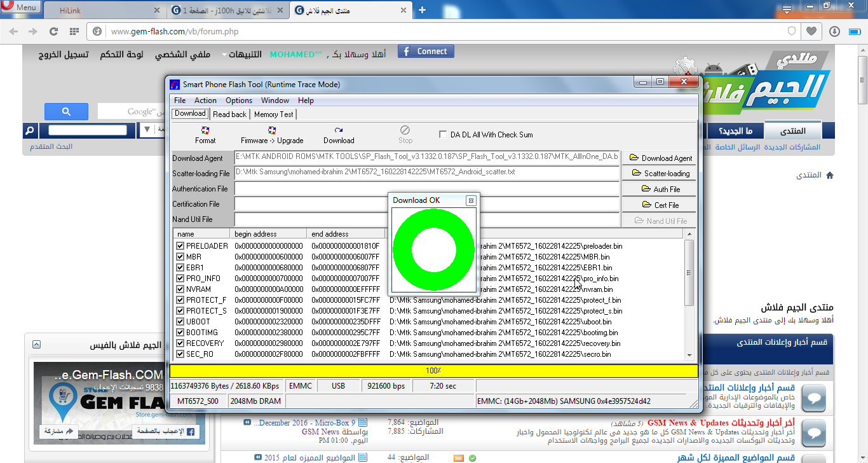Uncheck the PRELOADER partition
Screen dimensions: 868x463
[180, 246]
